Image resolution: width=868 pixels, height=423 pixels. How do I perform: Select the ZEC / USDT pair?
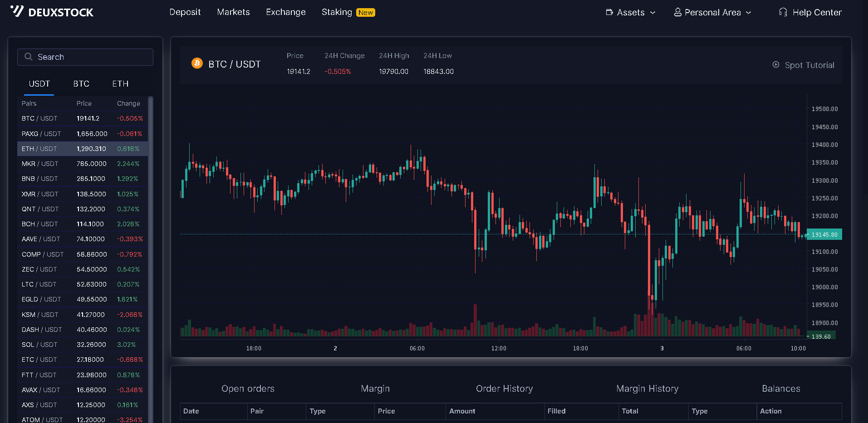pyautogui.click(x=83, y=269)
